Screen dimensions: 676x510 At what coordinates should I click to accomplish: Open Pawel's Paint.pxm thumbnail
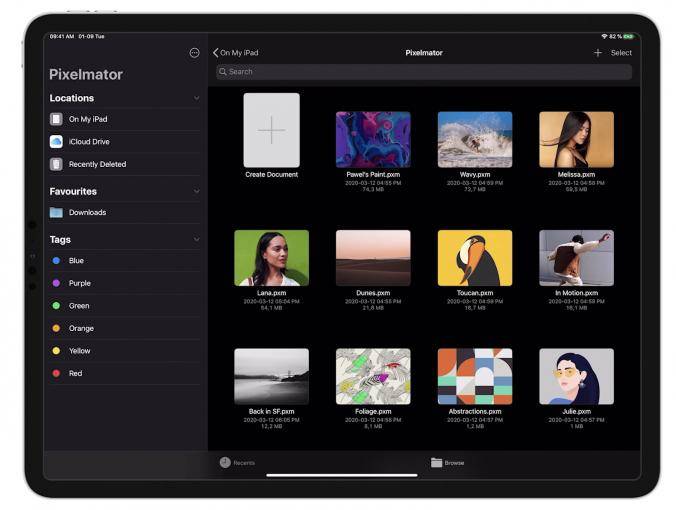tap(373, 139)
